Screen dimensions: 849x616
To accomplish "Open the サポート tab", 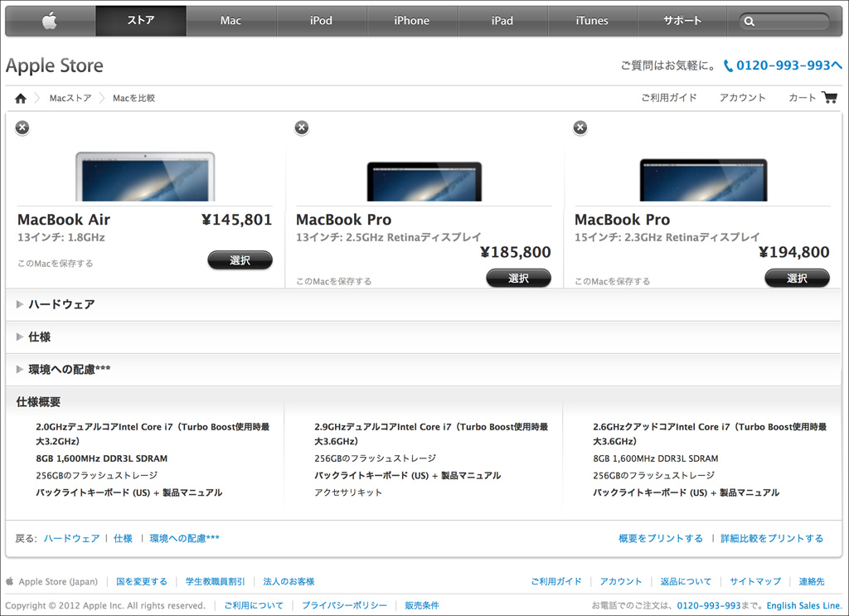I will coord(683,21).
